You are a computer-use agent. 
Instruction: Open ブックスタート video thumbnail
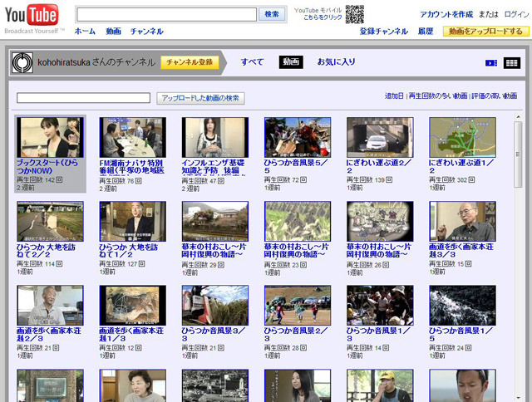click(x=50, y=137)
